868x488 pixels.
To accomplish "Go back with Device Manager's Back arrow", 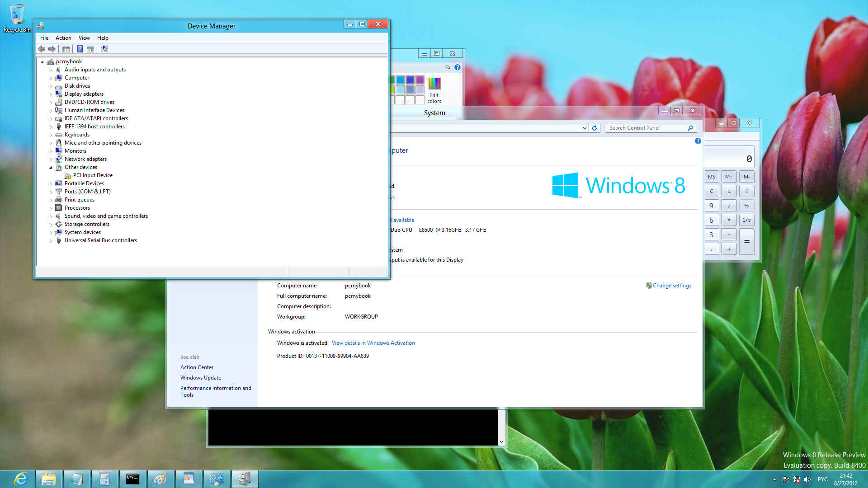I will [42, 49].
